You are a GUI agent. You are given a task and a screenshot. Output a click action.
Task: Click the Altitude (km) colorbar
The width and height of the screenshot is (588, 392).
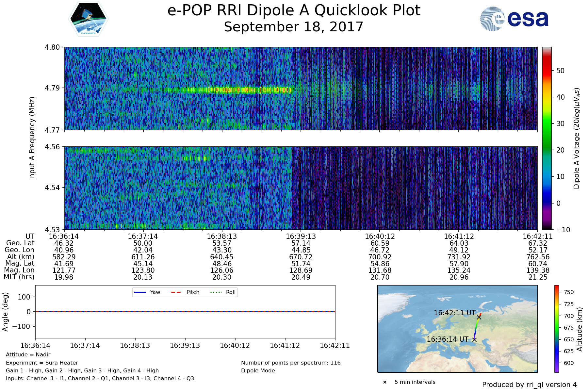click(x=557, y=328)
